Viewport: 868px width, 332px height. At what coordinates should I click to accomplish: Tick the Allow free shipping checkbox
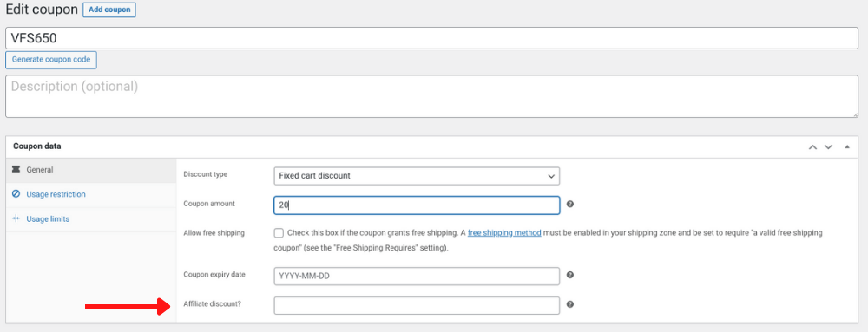point(279,233)
